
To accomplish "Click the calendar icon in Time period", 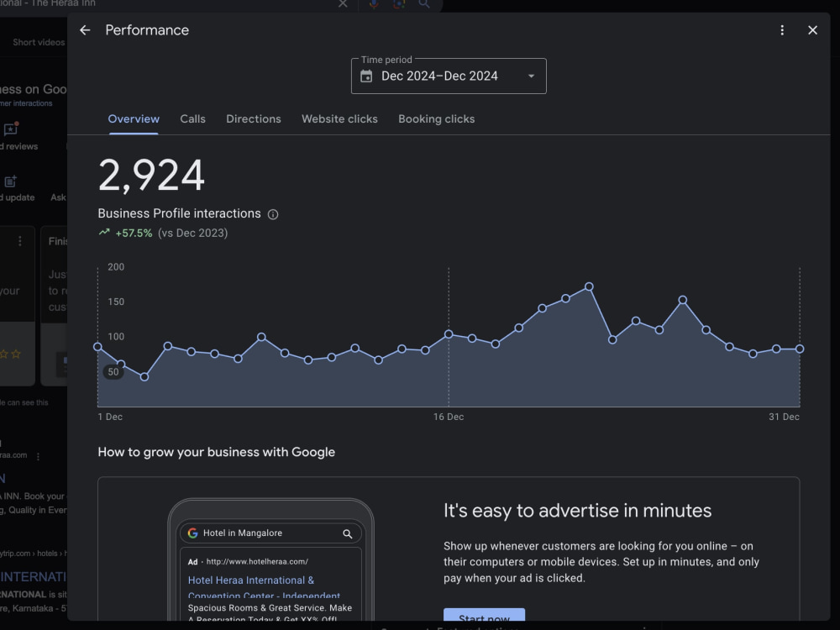I will click(x=366, y=76).
